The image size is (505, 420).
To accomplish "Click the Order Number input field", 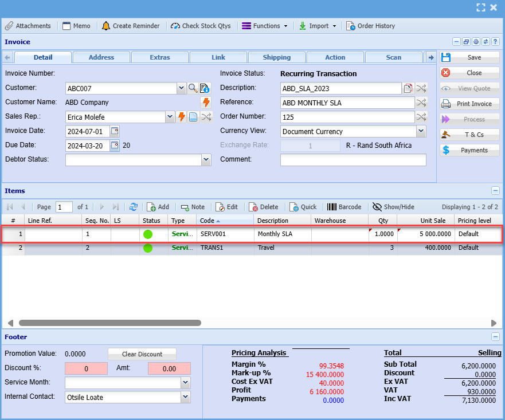I will pos(347,117).
